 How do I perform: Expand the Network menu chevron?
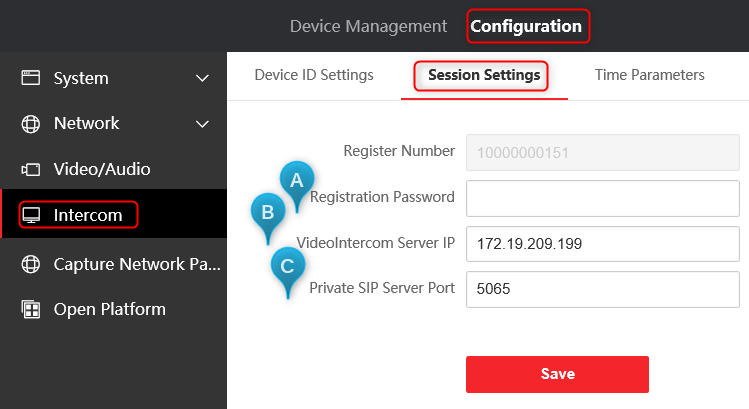tap(203, 124)
